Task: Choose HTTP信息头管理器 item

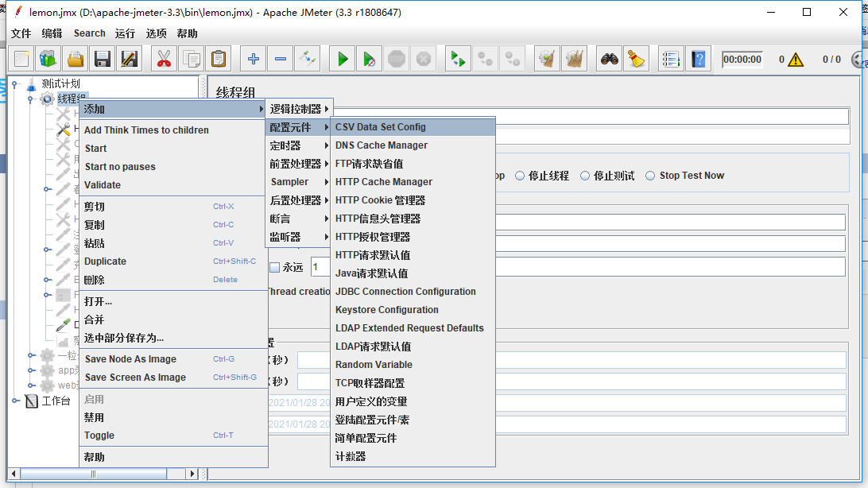Action: pos(413,219)
